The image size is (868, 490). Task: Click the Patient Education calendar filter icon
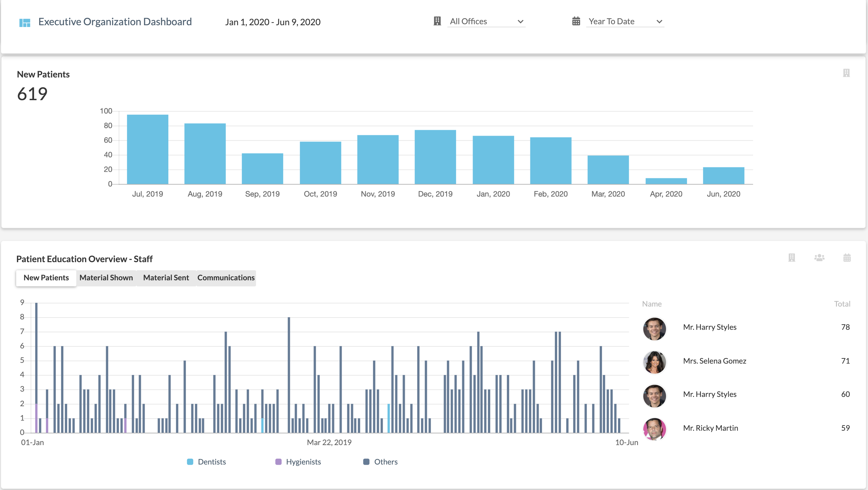pos(847,258)
